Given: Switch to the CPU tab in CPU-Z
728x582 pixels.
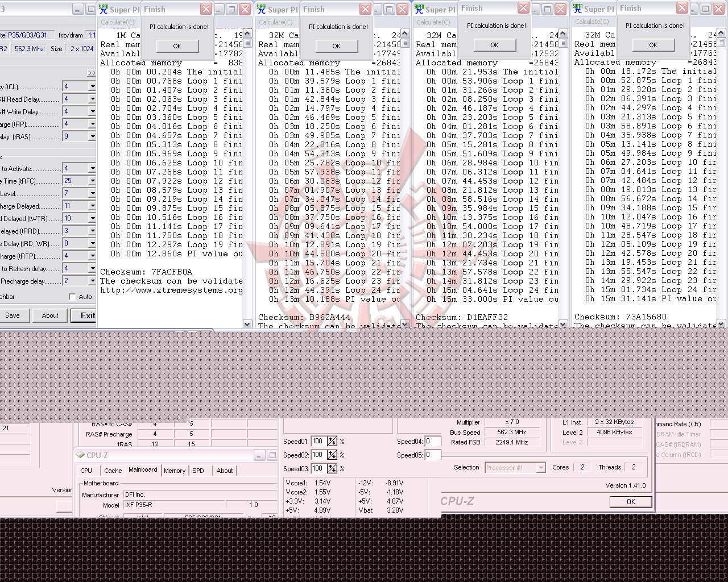Looking at the screenshot, I should coord(86,471).
